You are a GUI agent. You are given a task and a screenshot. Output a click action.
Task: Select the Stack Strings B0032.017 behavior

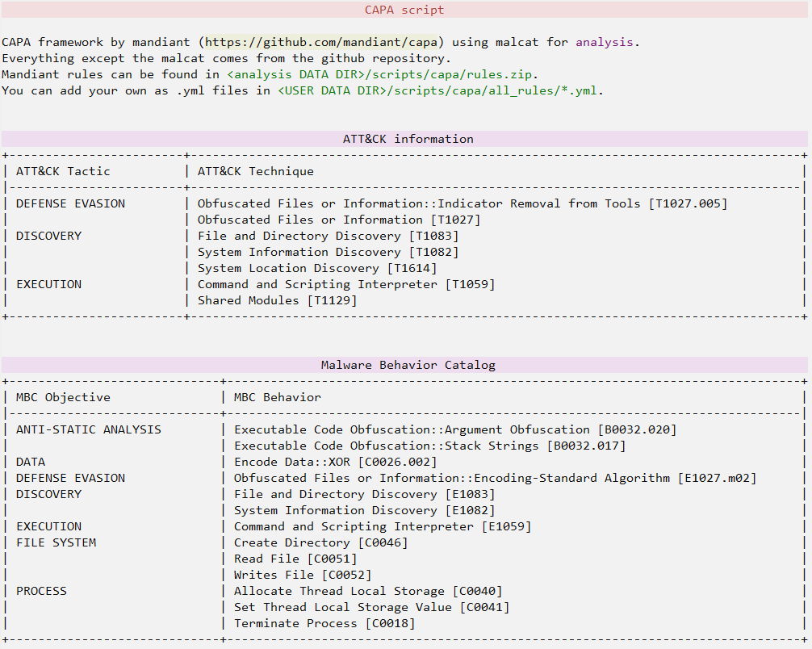(x=429, y=446)
